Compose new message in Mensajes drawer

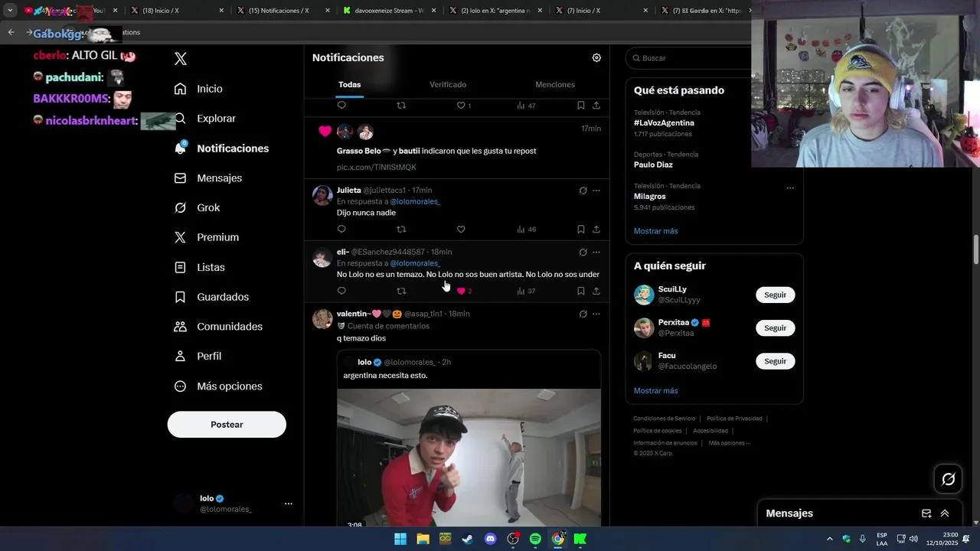click(926, 514)
